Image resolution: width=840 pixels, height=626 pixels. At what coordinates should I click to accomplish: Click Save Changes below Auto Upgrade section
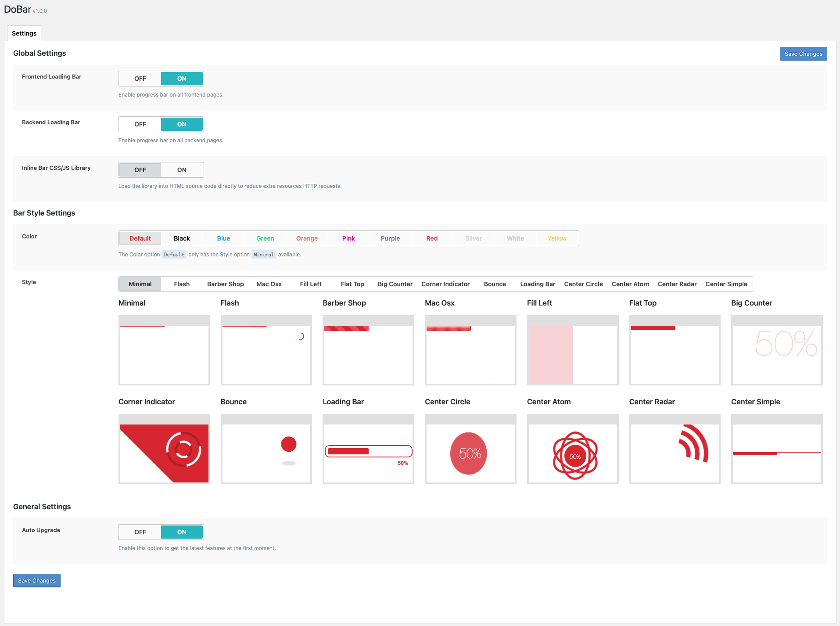37,580
